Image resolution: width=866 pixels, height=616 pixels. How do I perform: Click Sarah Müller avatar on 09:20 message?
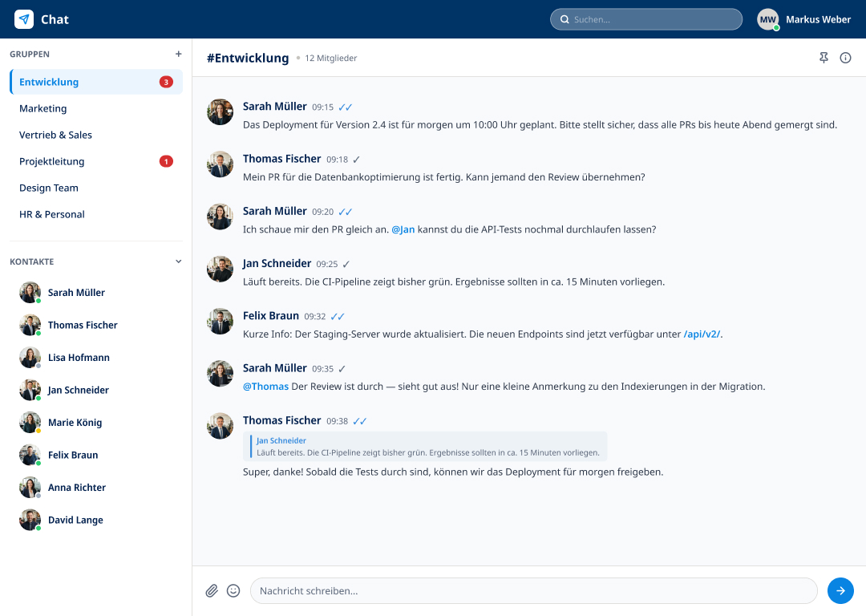coord(220,217)
